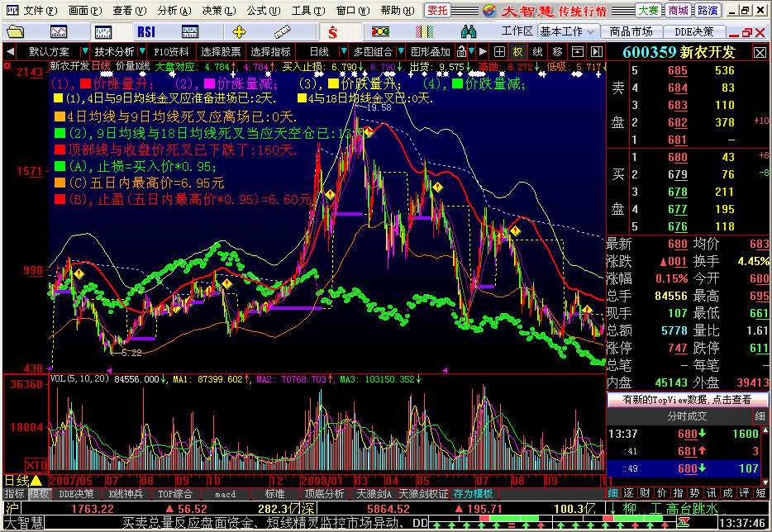Toggle the 权 adjustment button
This screenshot has width=772, height=532.
coord(517,51)
